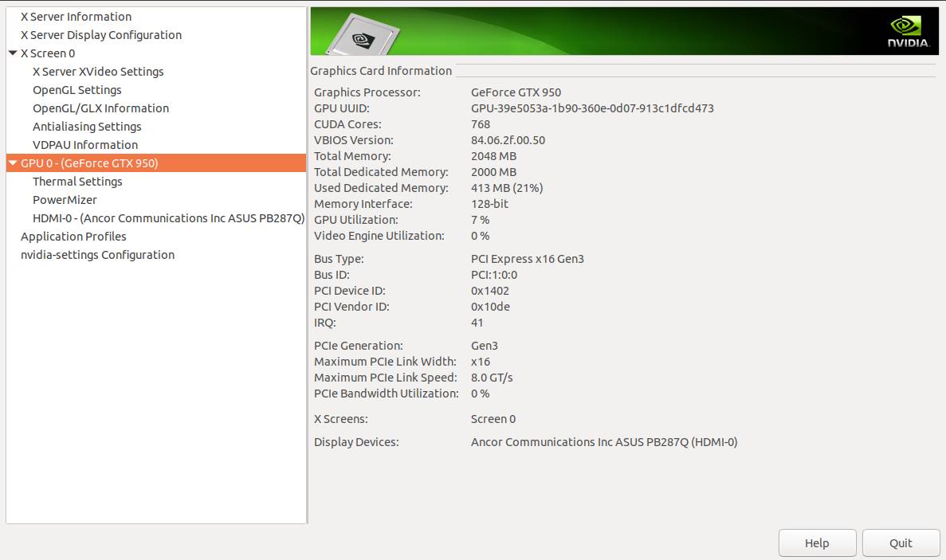The width and height of the screenshot is (946, 560).
Task: Select the GPU UUID value text
Action: [592, 108]
